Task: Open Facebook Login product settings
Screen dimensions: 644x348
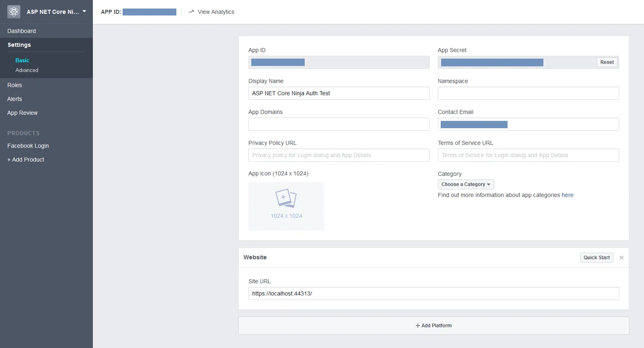Action: (x=28, y=146)
